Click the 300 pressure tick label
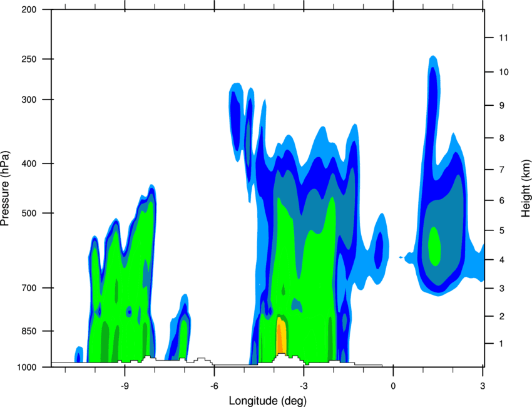 (29, 100)
